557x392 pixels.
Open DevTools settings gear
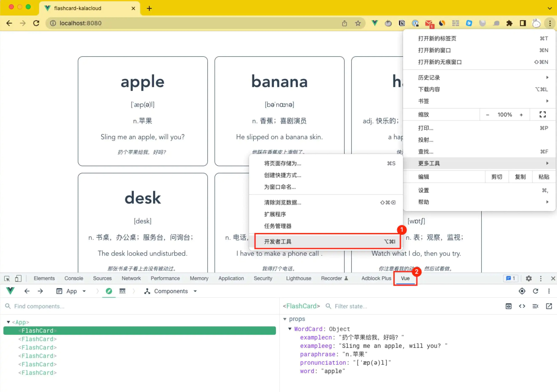529,278
